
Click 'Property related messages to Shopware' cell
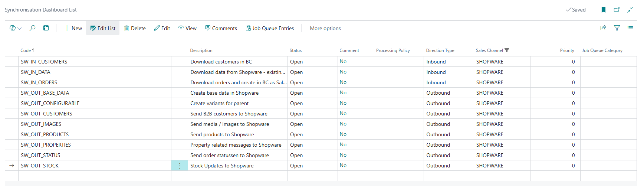(x=238, y=145)
